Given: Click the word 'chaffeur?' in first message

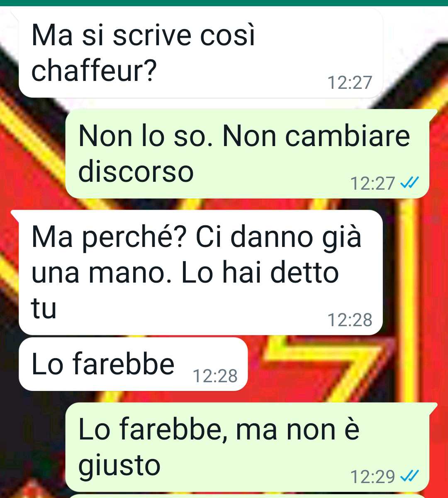Looking at the screenshot, I should (x=94, y=71).
